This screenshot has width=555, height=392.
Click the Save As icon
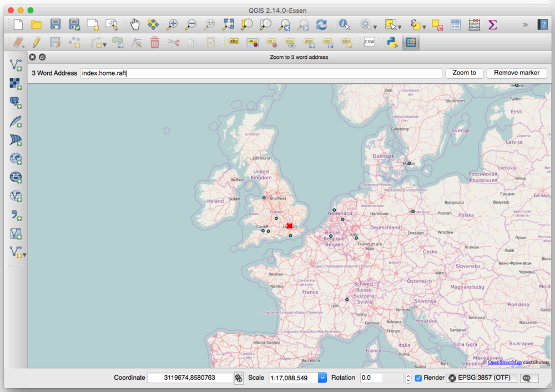pyautogui.click(x=74, y=24)
